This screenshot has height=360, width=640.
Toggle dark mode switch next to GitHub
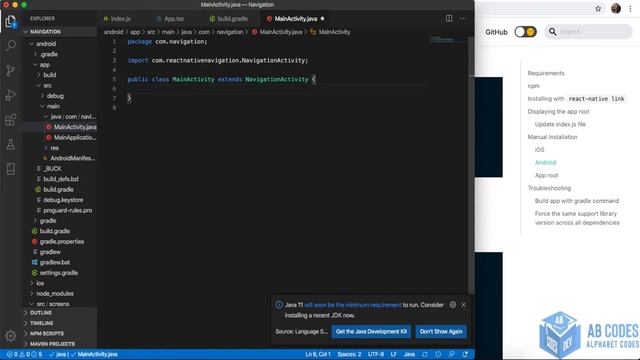[x=525, y=31]
